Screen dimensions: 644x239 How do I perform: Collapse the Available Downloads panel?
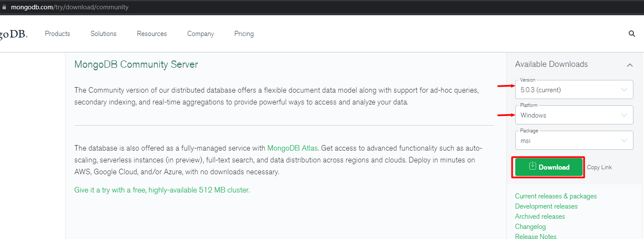coord(630,65)
